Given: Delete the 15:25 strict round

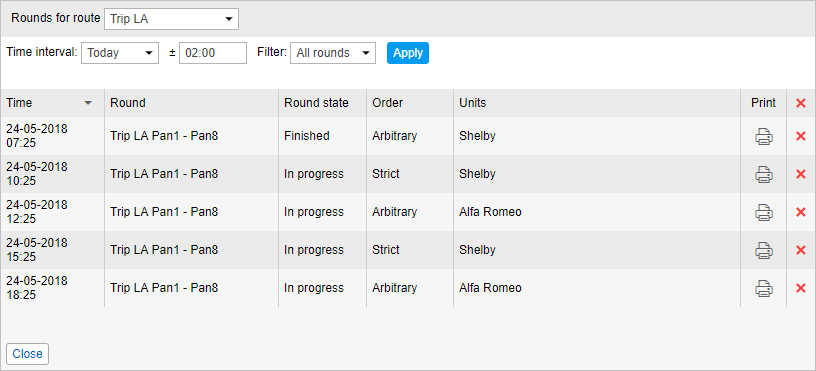Looking at the screenshot, I should click(801, 250).
